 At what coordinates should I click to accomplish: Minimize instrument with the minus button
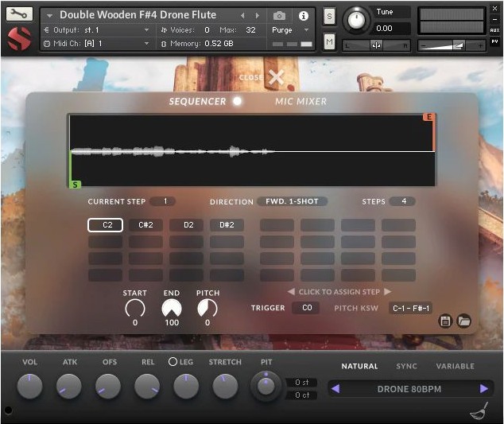pyautogui.click(x=494, y=20)
